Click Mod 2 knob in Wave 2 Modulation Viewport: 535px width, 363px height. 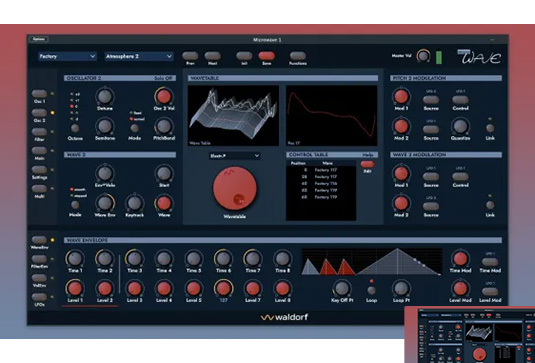(401, 203)
